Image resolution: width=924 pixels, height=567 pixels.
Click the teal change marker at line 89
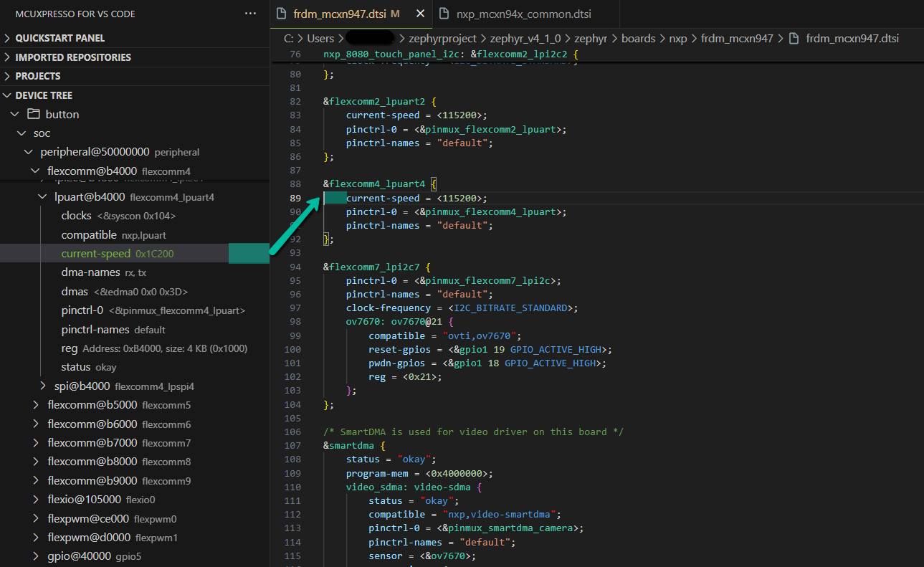[335, 198]
